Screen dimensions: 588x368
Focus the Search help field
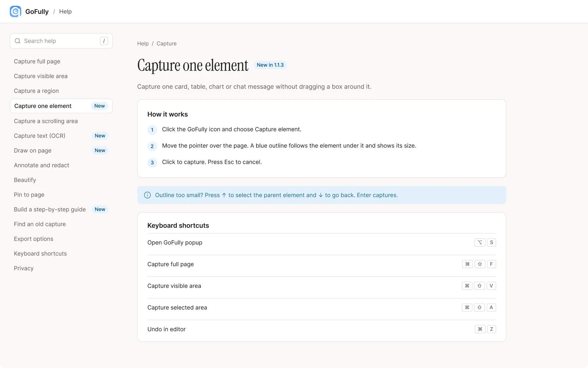click(61, 41)
